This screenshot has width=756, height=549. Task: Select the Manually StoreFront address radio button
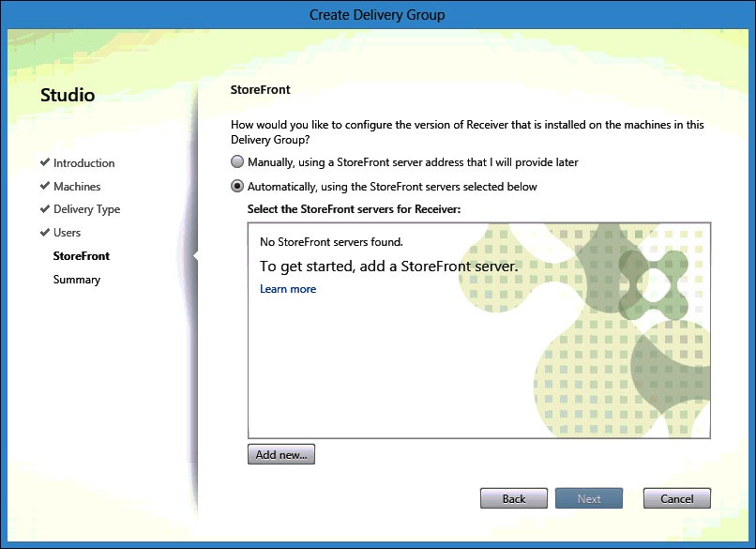coord(237,162)
